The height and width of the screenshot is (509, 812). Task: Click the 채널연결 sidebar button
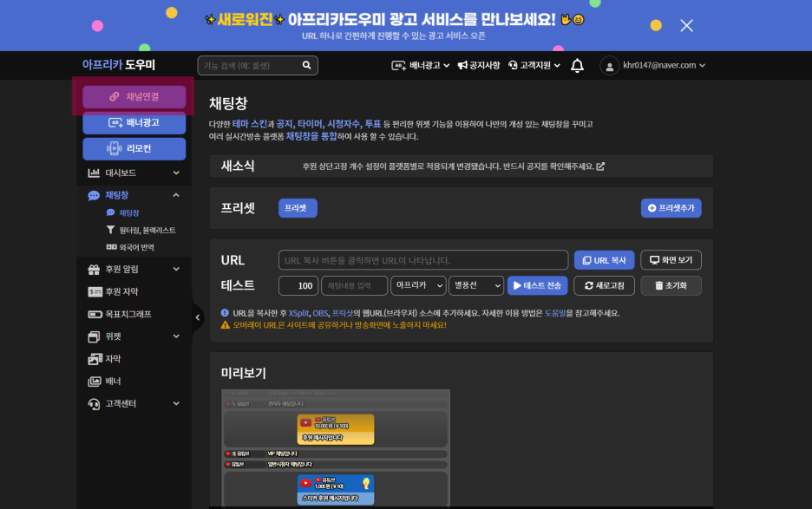[x=134, y=97]
